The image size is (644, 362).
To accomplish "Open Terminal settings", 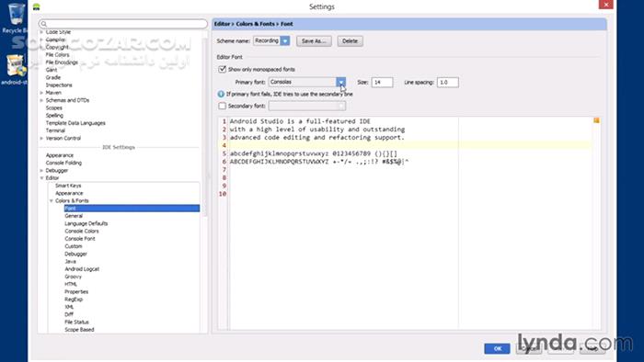I will 55,130.
